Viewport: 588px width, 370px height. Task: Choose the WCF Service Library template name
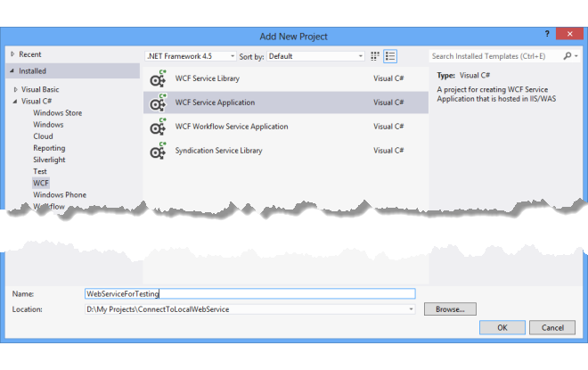(x=208, y=78)
